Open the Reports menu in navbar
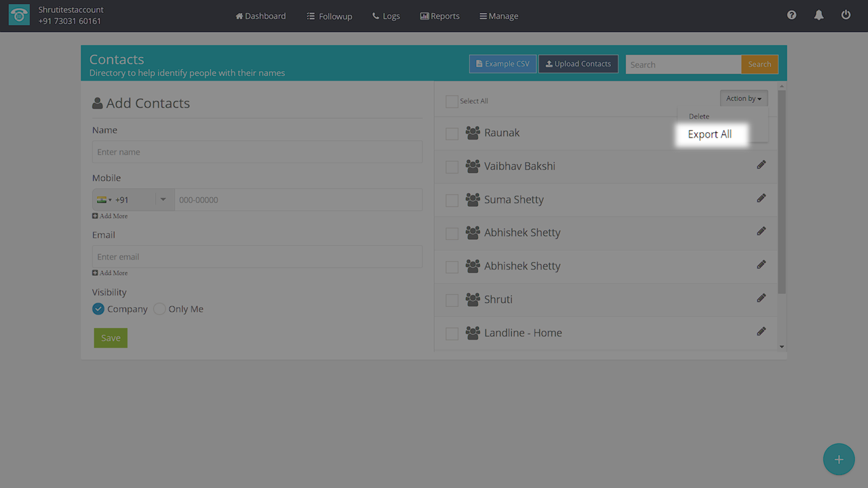Image resolution: width=868 pixels, height=488 pixels. pos(439,16)
